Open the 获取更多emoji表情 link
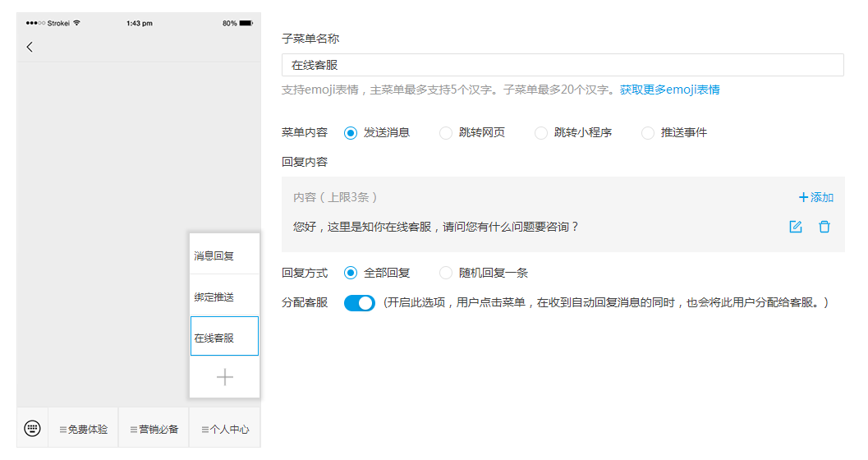Screen dimensions: 868x460 669,90
